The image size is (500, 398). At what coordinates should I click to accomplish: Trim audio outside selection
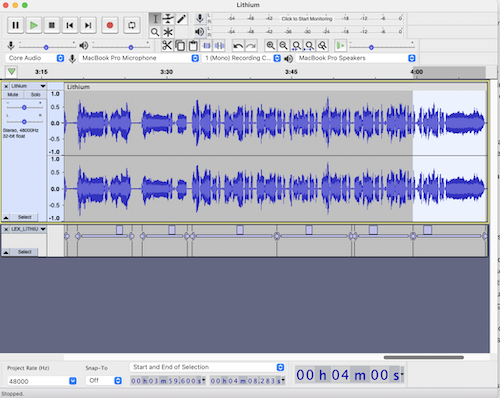click(x=206, y=45)
